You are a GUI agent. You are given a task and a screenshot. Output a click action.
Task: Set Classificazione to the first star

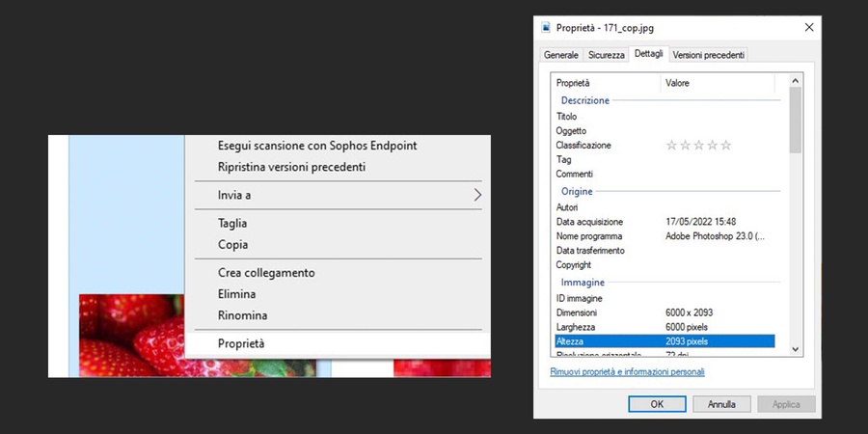pyautogui.click(x=672, y=146)
